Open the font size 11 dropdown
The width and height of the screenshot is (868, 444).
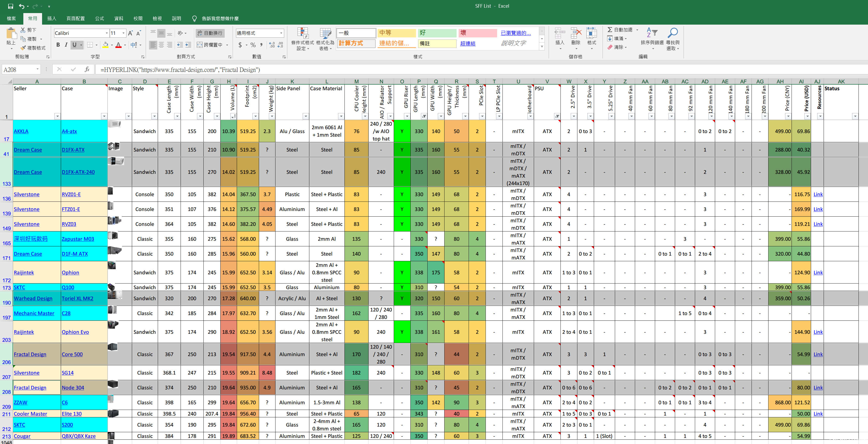coord(123,33)
